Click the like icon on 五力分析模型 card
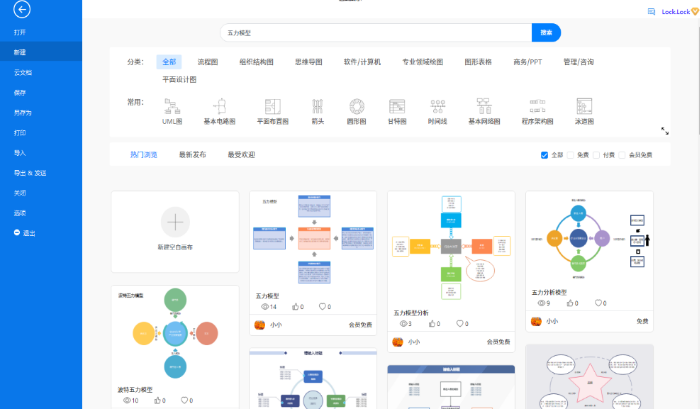The image size is (700, 411). click(x=570, y=303)
